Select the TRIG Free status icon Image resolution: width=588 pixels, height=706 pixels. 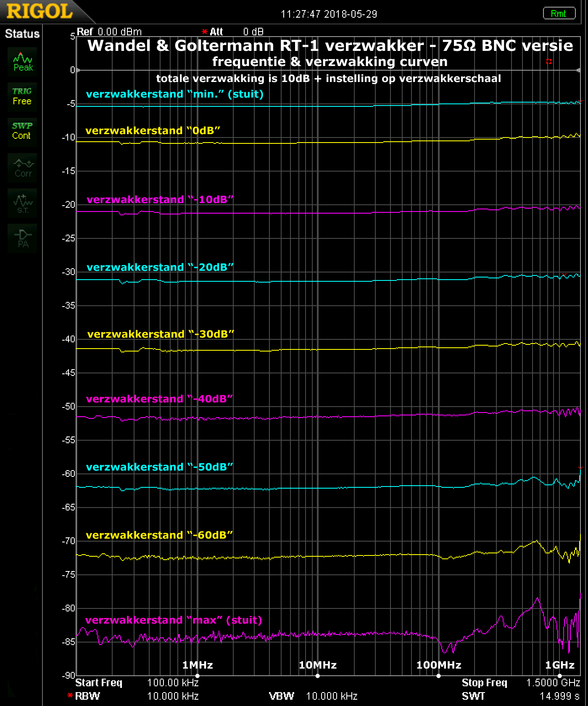(x=22, y=97)
